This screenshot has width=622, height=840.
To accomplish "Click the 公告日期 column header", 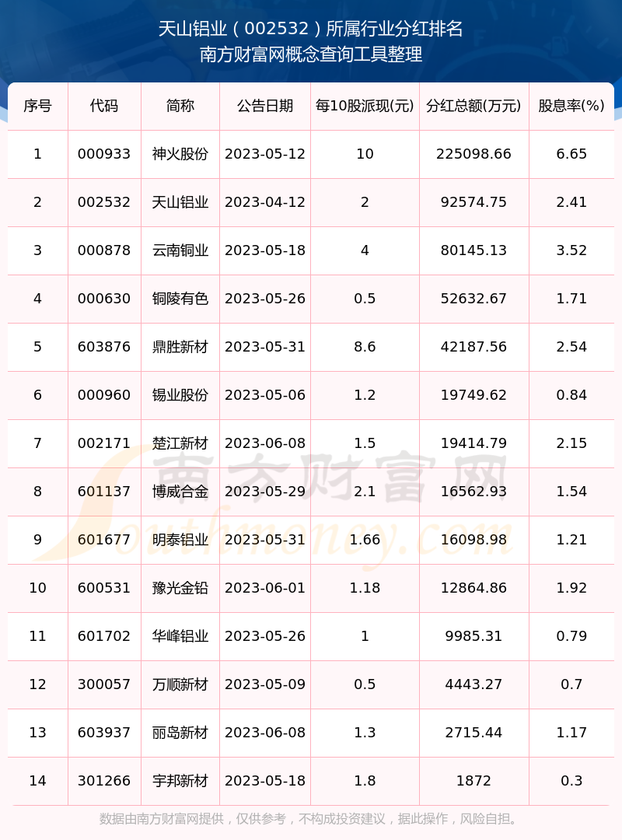I will pos(265,106).
